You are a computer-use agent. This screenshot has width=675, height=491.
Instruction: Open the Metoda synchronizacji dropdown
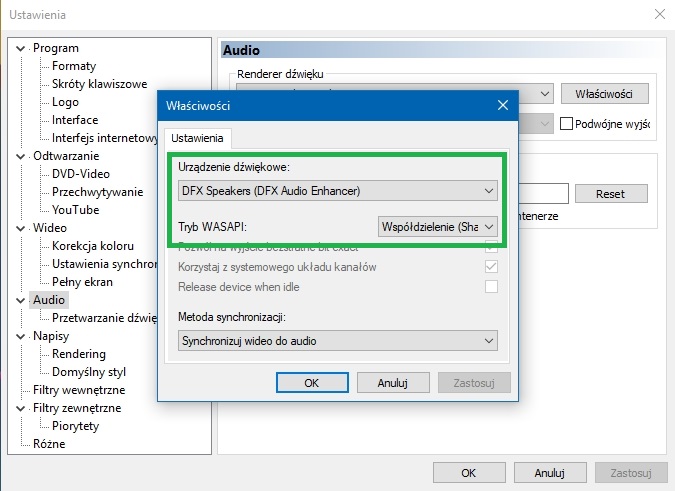pos(338,341)
